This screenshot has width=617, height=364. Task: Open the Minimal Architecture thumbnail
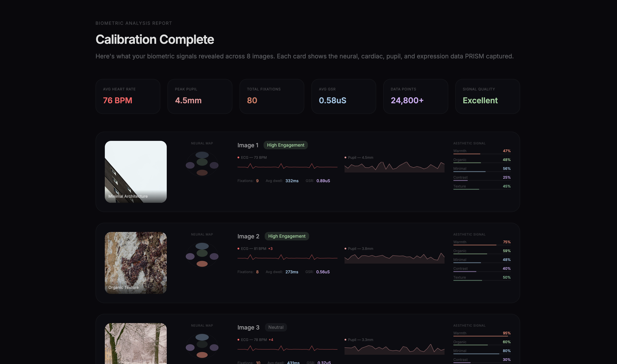click(136, 172)
